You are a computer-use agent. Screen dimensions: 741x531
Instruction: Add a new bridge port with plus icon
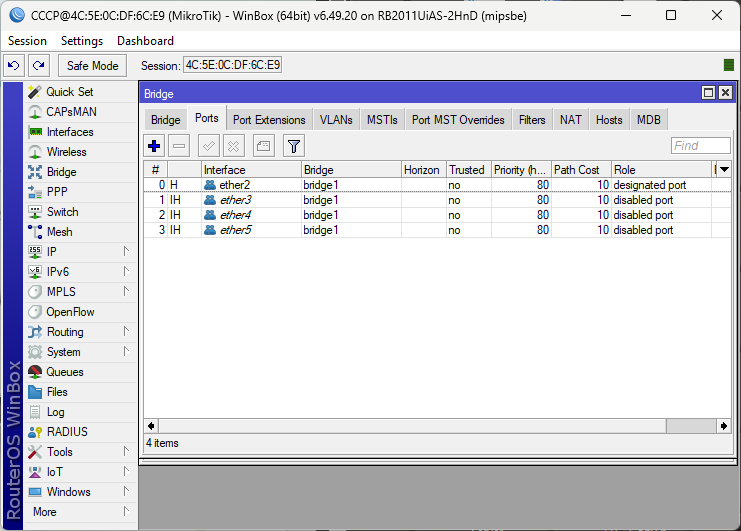pos(154,146)
